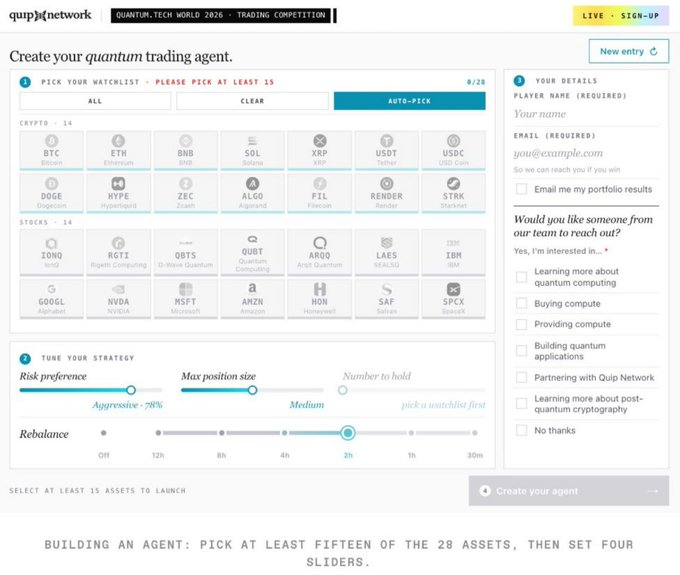Add QUBT Quantum Computing to the watchlist
Viewport: 680px width, 575px height.
(x=252, y=253)
